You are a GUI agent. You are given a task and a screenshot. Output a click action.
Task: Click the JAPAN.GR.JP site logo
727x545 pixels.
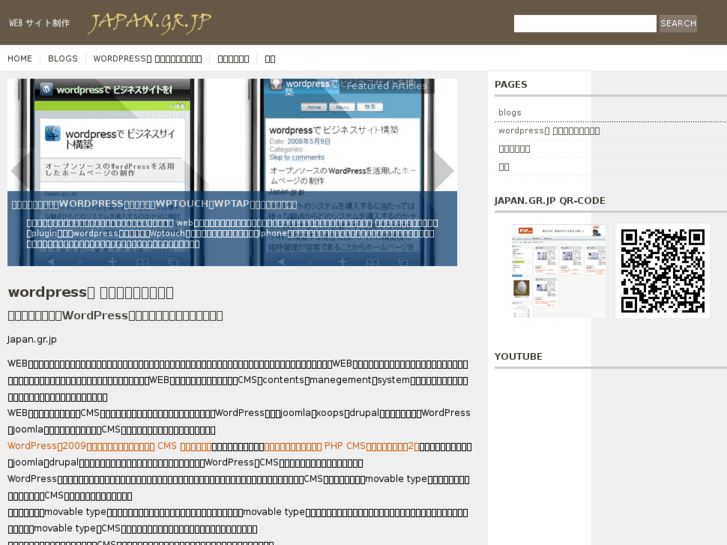[149, 23]
